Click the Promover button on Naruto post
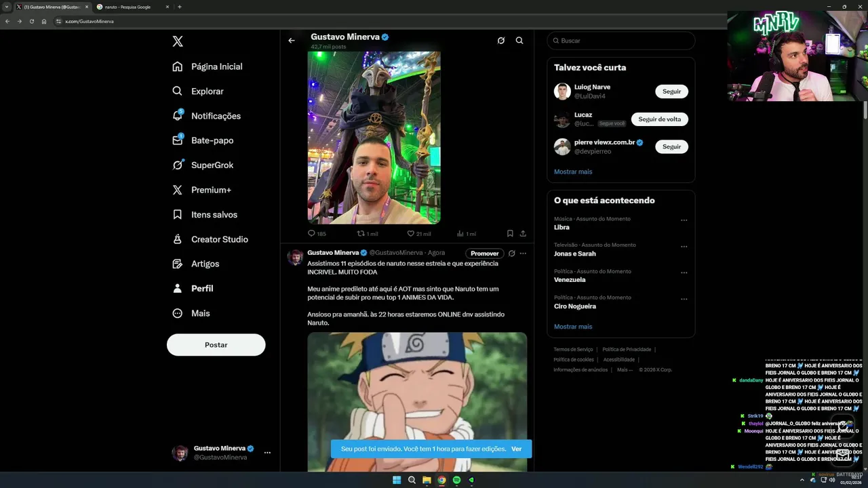Viewport: 868px width, 488px height. [x=485, y=253]
